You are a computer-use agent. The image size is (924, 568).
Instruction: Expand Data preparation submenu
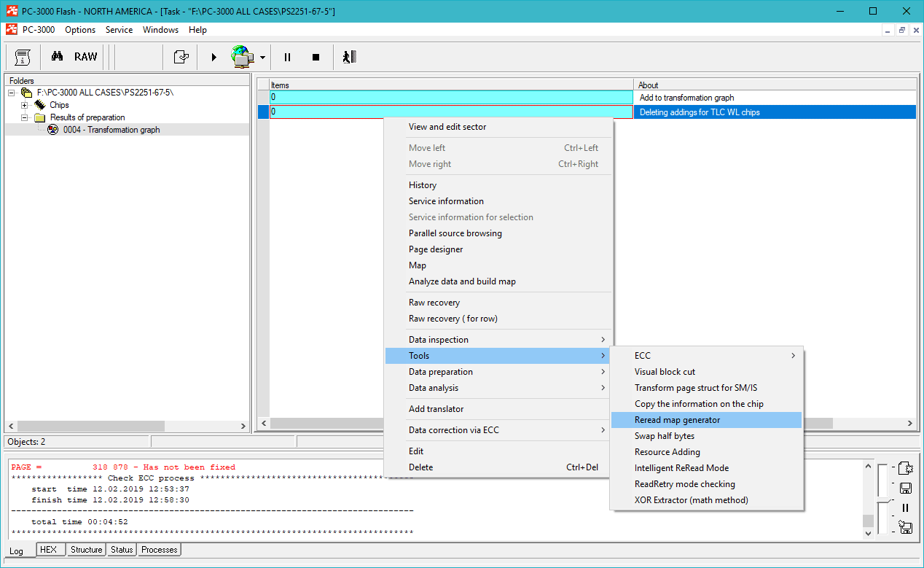point(499,372)
